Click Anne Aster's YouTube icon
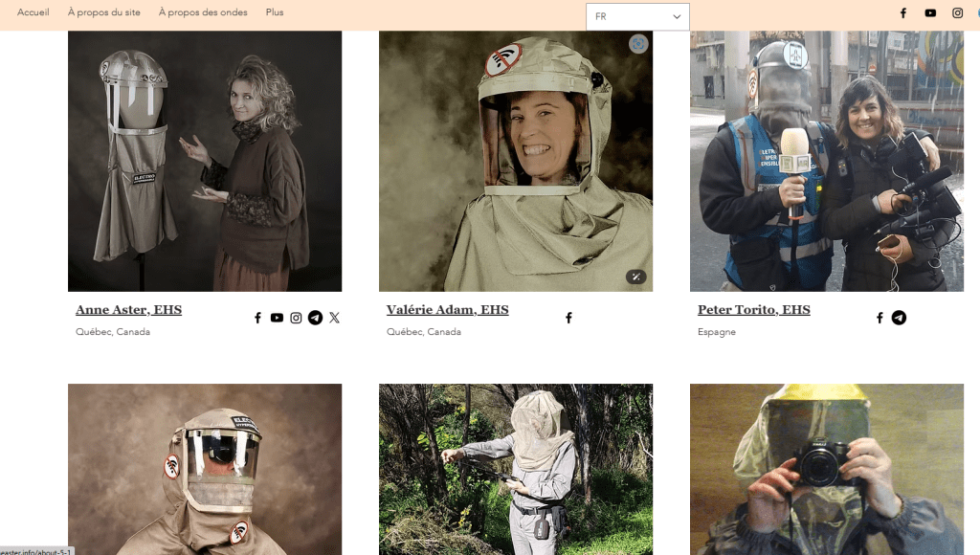The width and height of the screenshot is (980, 555). click(x=277, y=318)
